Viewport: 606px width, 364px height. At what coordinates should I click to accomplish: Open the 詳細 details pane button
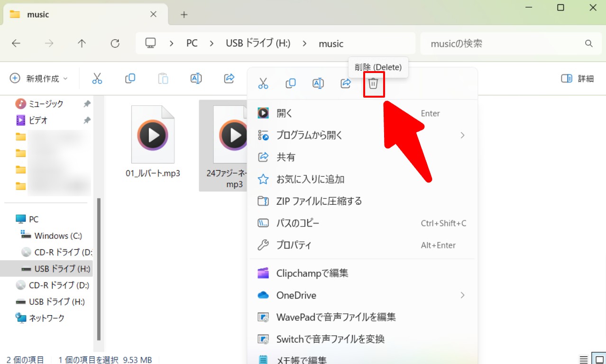click(x=577, y=79)
